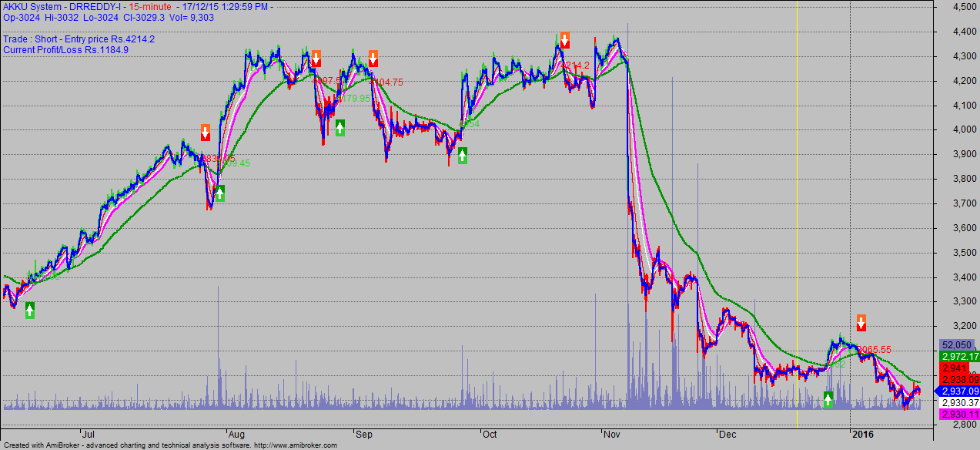Click 'Trade : Short - Entry price Rs.4214.2'
Image resolution: width=980 pixels, height=450 pixels.
pos(79,39)
